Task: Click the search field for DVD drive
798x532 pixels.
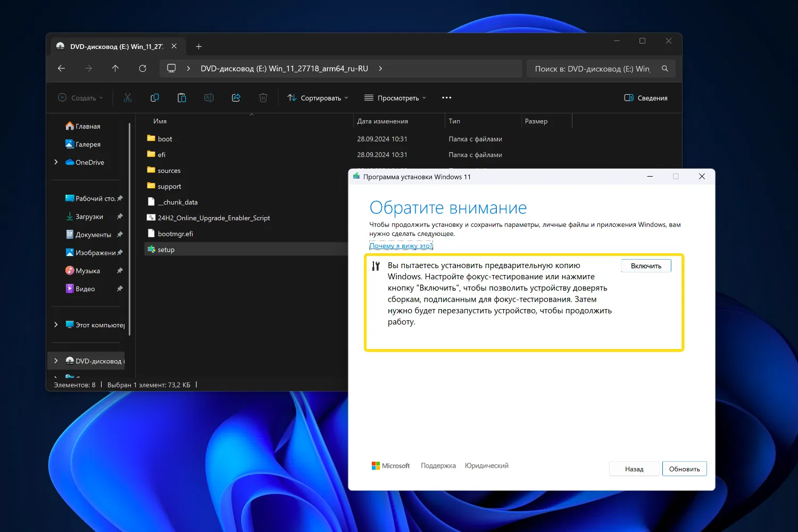Action: click(x=593, y=69)
